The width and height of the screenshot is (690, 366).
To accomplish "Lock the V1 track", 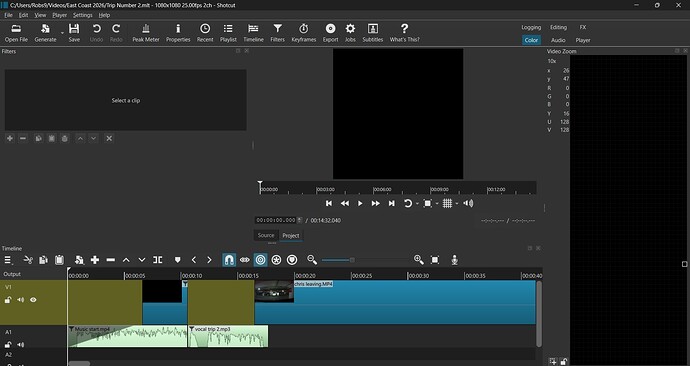I will click(x=8, y=300).
